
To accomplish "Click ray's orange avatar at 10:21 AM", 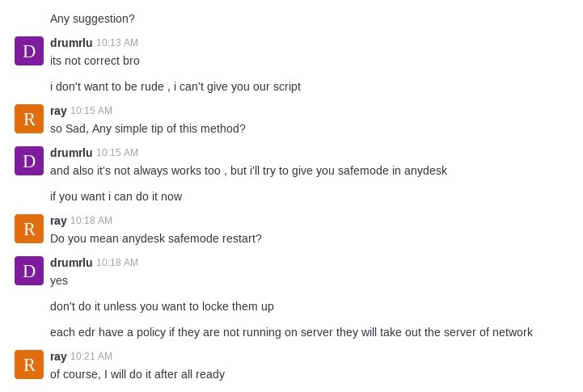I will pos(29,365).
